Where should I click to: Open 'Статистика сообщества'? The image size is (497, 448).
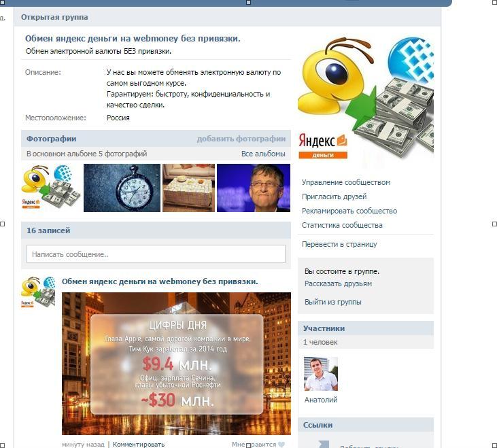[342, 225]
